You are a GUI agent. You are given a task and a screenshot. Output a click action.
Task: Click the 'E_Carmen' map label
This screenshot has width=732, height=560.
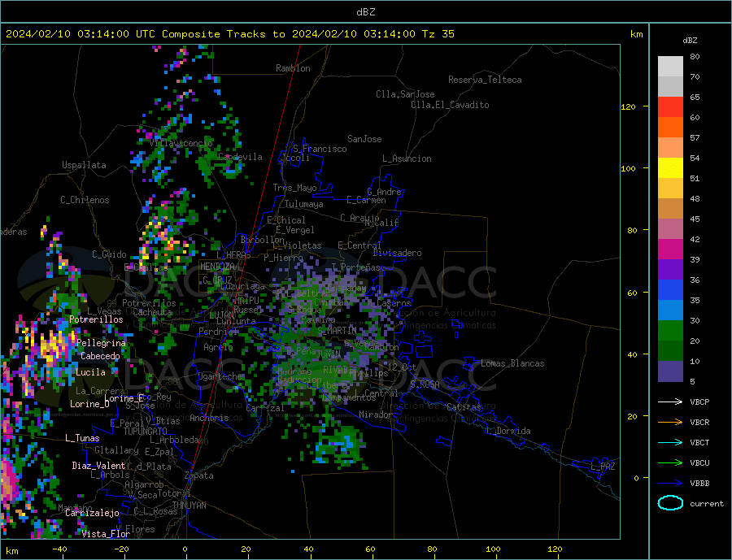pos(366,200)
